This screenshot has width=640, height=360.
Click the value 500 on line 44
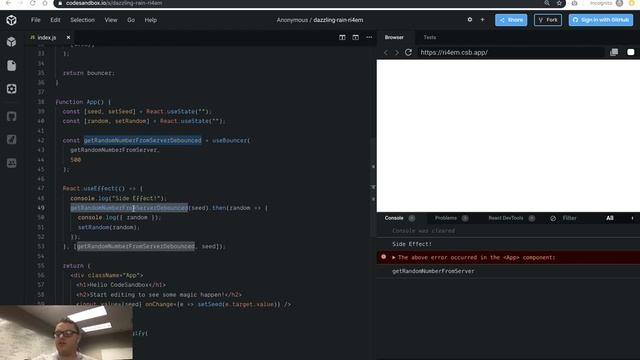[76, 160]
